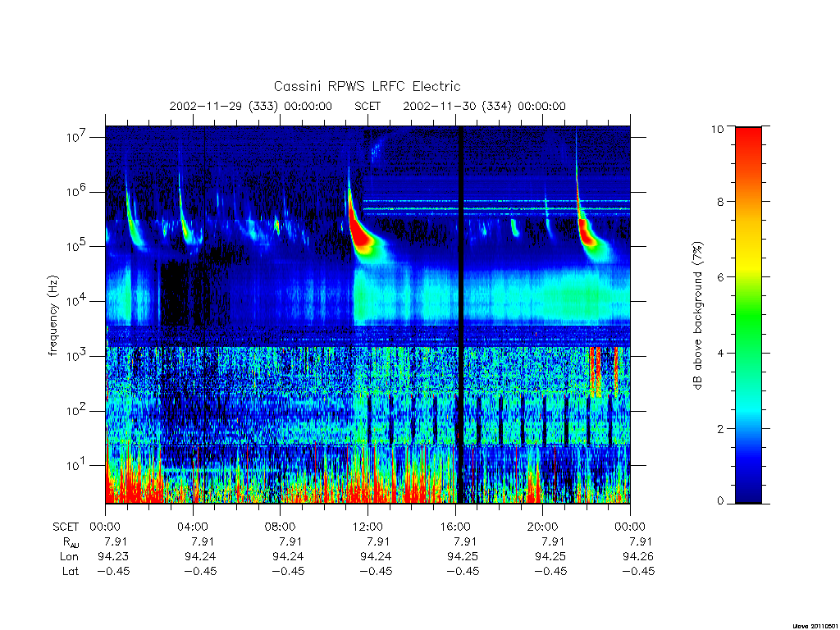Screen dimensions: 840x630
Task: Click the colorbar tick label 8
Action: pos(720,202)
